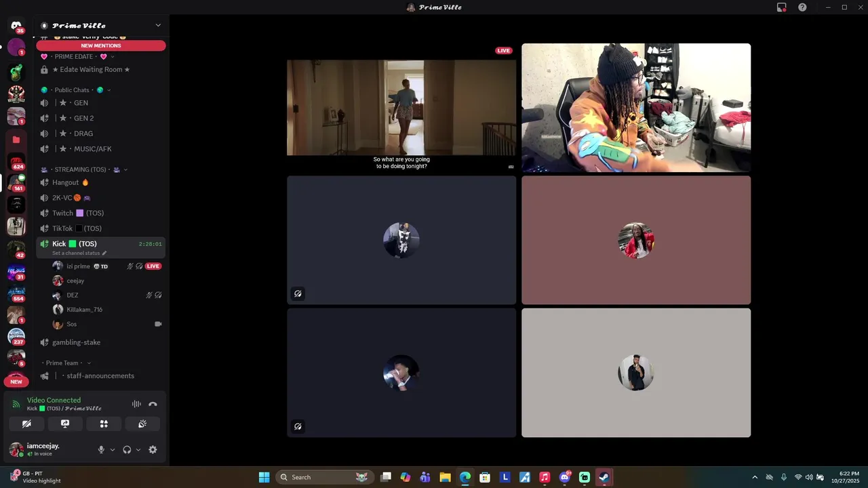The width and height of the screenshot is (868, 488).
Task: Join the 2K-VC voice channel
Action: pos(101,198)
